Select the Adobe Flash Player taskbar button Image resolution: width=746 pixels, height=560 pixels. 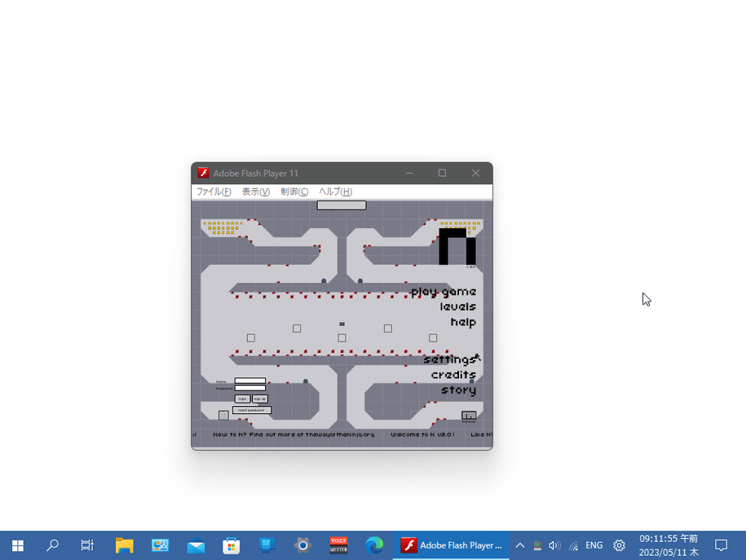coord(451,545)
